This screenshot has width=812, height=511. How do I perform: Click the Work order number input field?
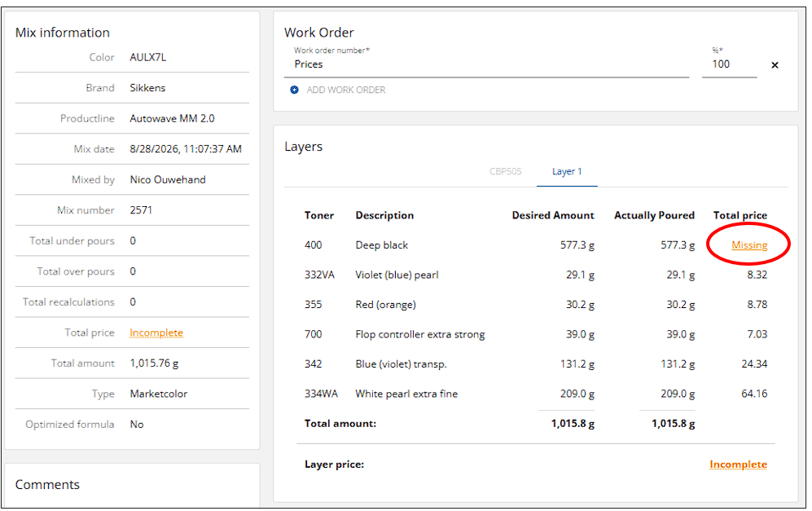pos(487,64)
